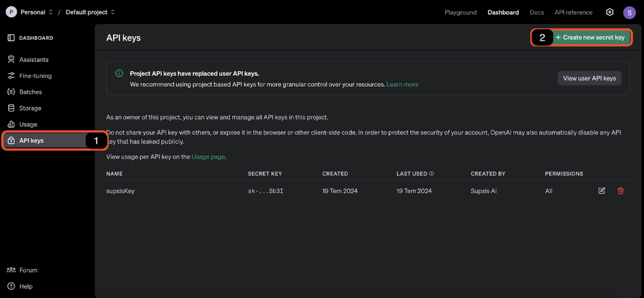Click the API keys page heading
This screenshot has width=644, height=298.
[124, 38]
